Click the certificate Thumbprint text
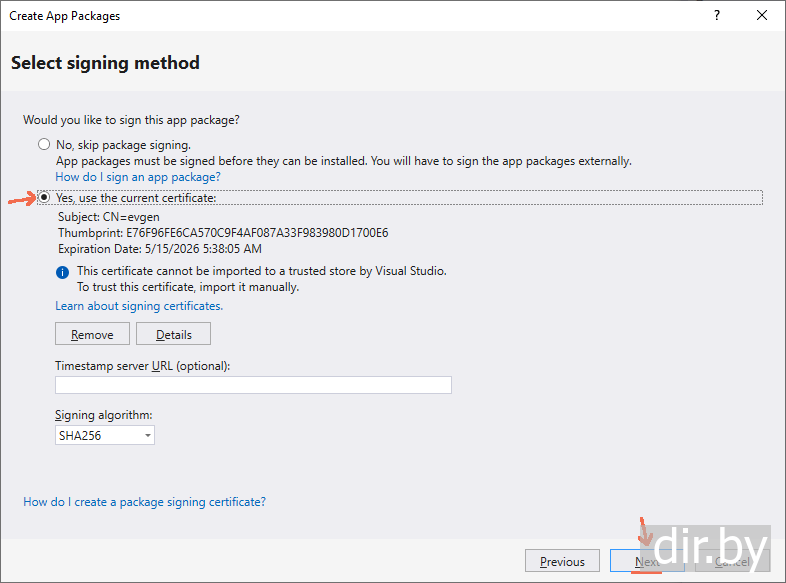This screenshot has width=786, height=583. pos(223,233)
